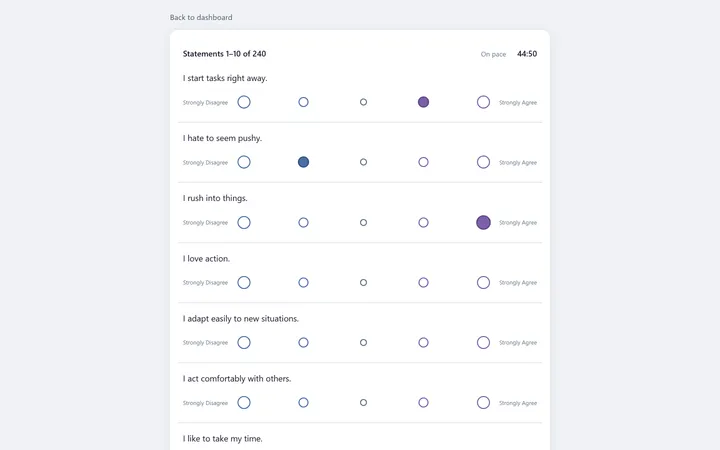Select Strongly Disagree for 'I adapt easily to new situations'
Image resolution: width=720 pixels, height=450 pixels.
click(x=244, y=343)
